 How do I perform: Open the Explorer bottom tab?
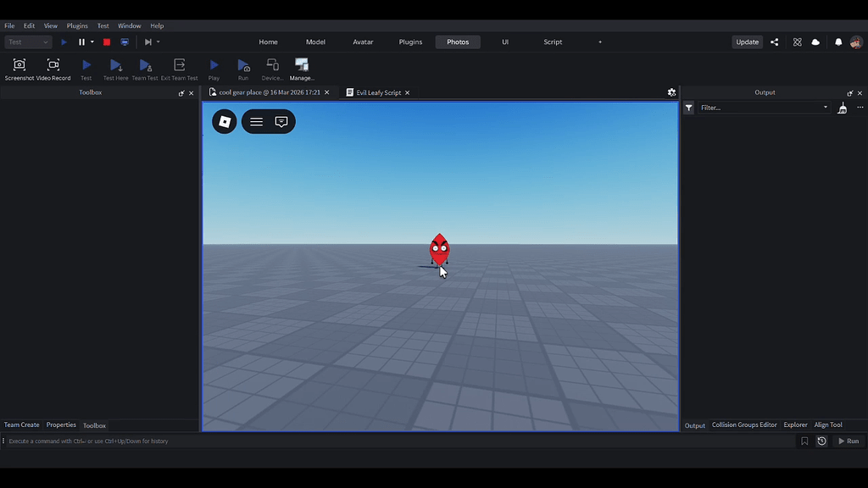(795, 425)
